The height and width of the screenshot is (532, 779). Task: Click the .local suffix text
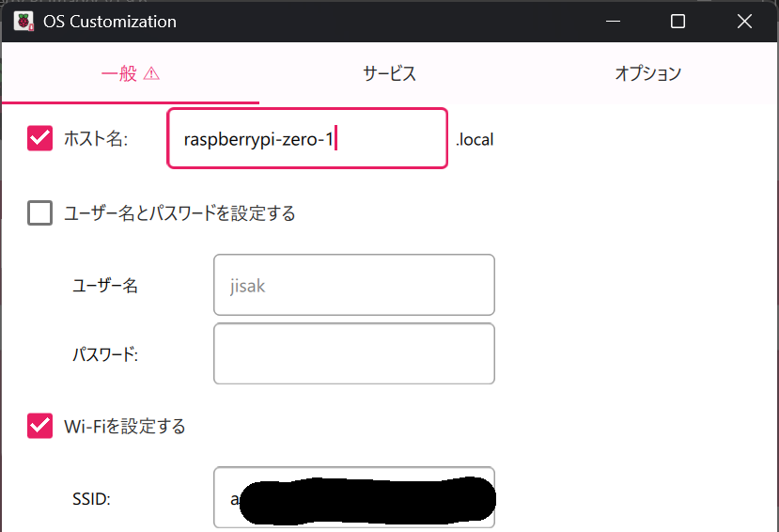(475, 140)
